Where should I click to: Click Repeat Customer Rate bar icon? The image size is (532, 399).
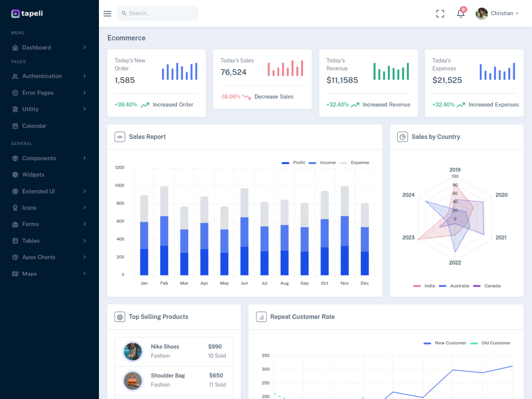coord(261,317)
